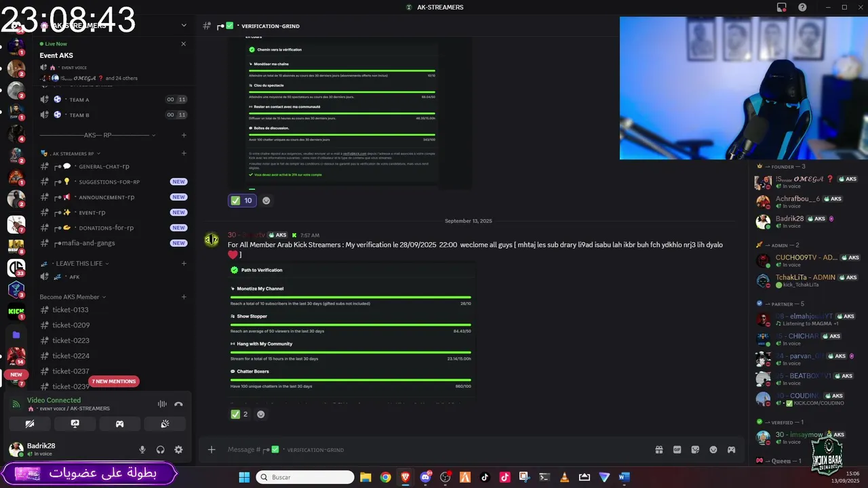Screen dimensions: 868x488
Task: Open server folder icon in sidebar
Action: (x=16, y=334)
